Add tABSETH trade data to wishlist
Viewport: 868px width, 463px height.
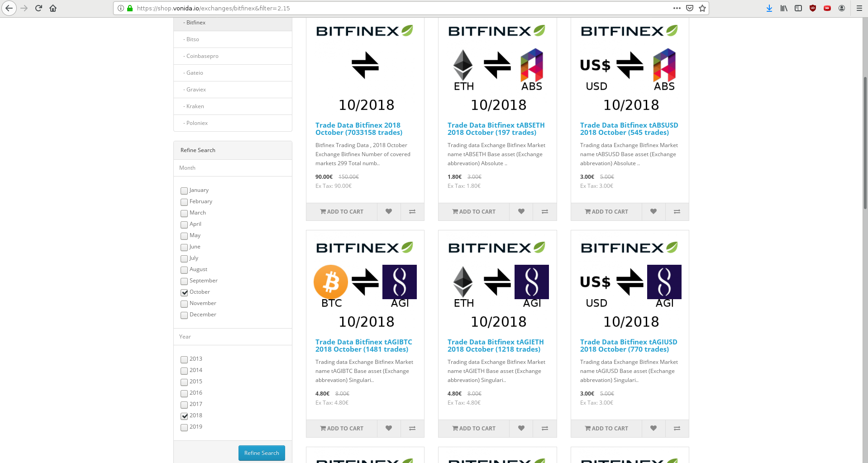coord(521,211)
